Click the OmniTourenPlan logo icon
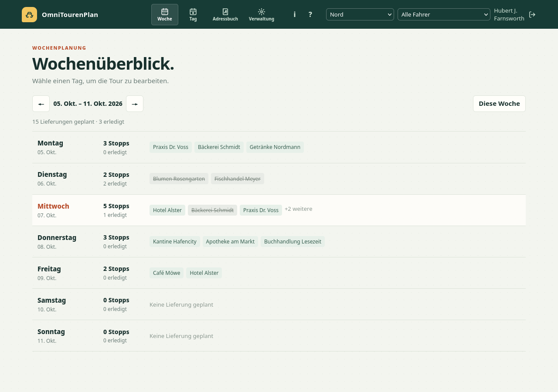Screen dimensions: 558x392 point(29,14)
